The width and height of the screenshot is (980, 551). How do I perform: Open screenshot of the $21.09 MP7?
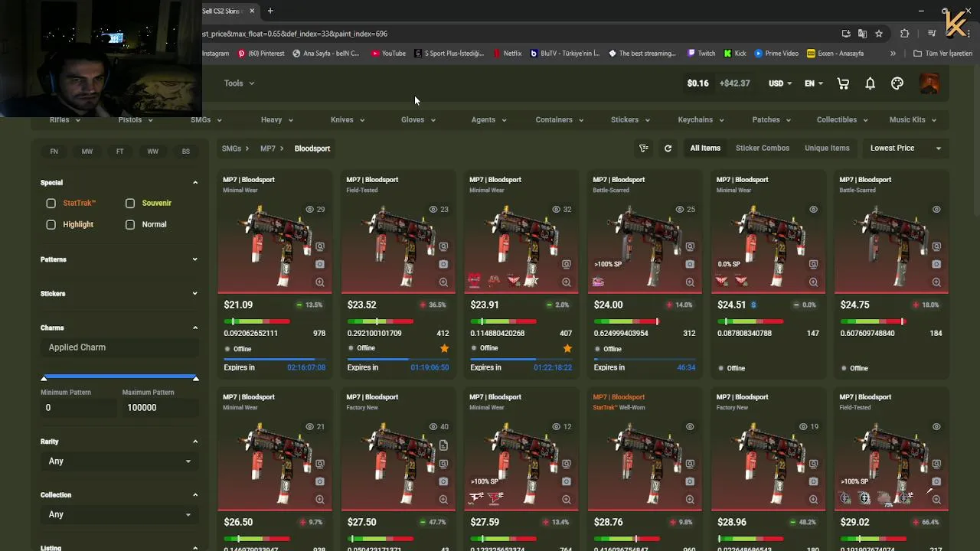[320, 265]
